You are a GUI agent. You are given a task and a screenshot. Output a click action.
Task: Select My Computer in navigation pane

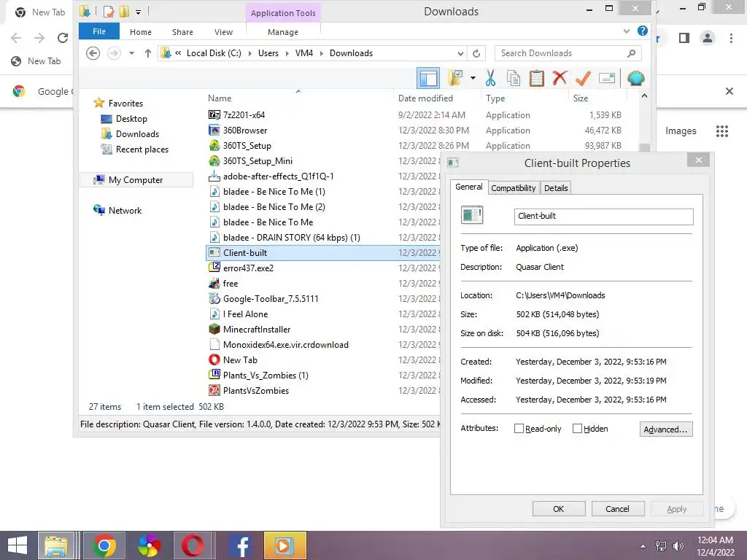[x=136, y=180]
